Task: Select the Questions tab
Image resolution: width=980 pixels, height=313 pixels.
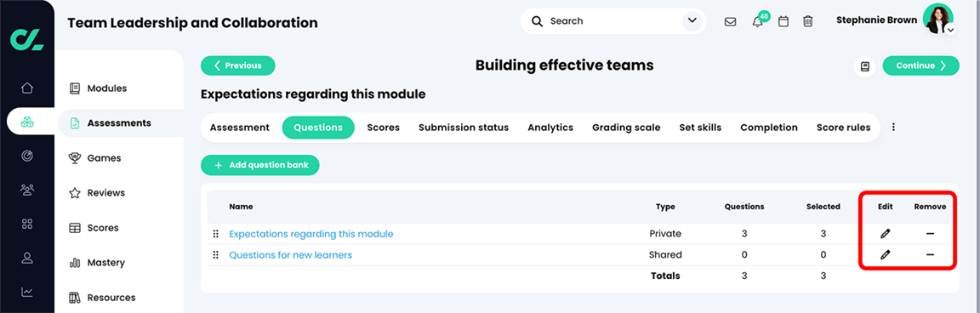Action: click(x=318, y=128)
